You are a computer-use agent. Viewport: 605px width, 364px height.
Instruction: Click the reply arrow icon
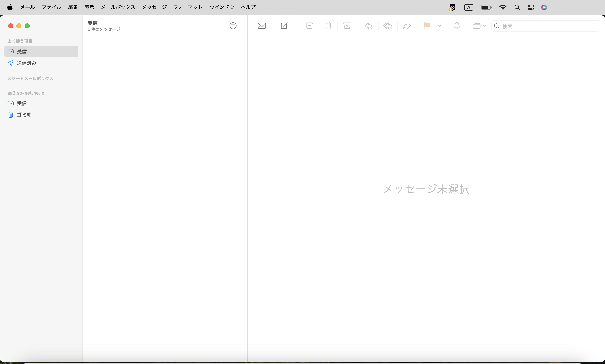tap(369, 26)
